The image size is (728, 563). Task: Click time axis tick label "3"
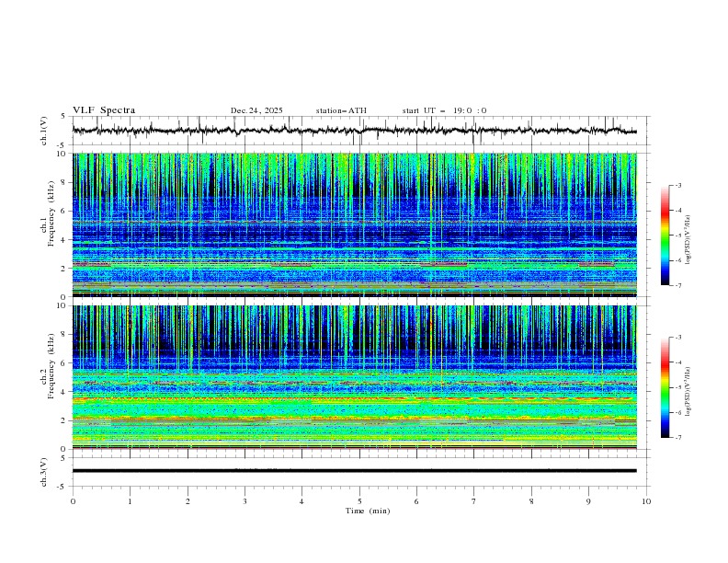tap(245, 501)
